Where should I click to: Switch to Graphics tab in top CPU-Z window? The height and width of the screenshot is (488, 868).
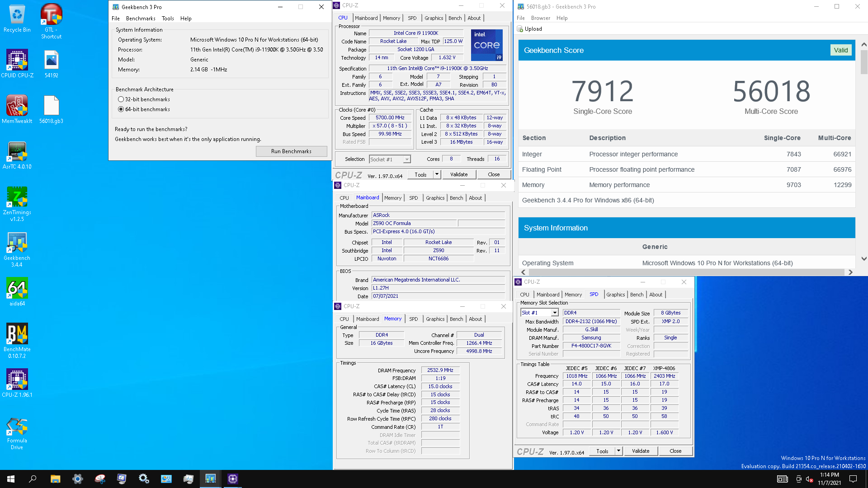[x=434, y=18]
